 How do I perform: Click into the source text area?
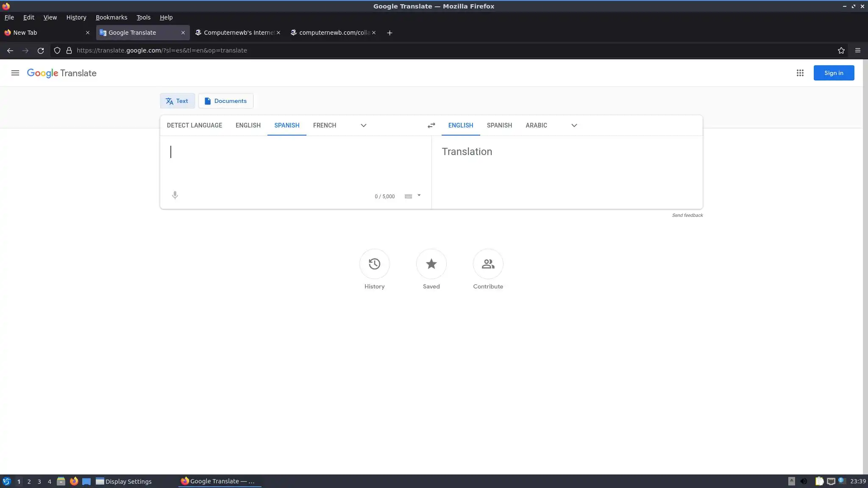pos(292,165)
